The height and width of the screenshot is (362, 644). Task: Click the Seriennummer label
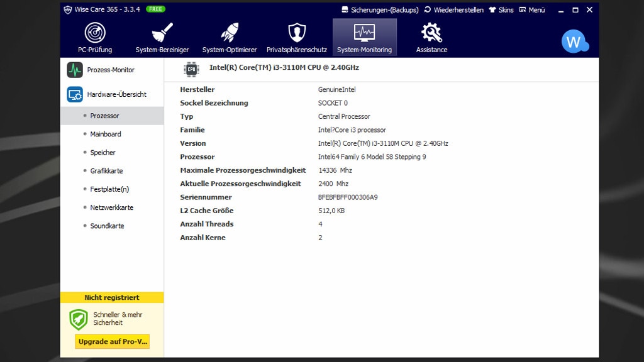click(206, 197)
